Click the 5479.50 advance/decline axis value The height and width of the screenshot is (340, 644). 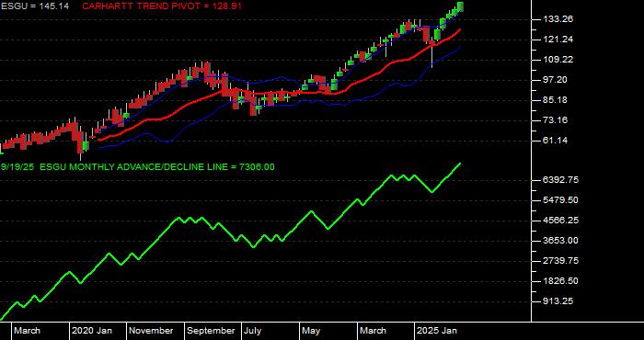(561, 199)
